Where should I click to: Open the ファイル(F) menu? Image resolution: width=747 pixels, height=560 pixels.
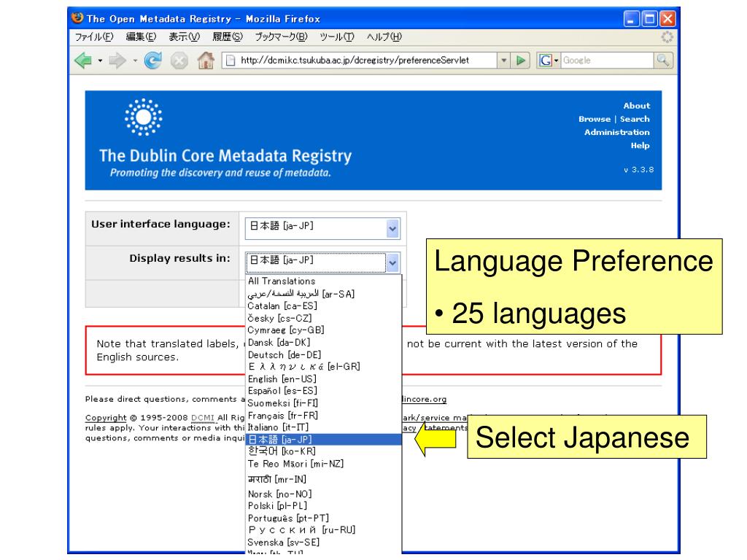pyautogui.click(x=94, y=36)
